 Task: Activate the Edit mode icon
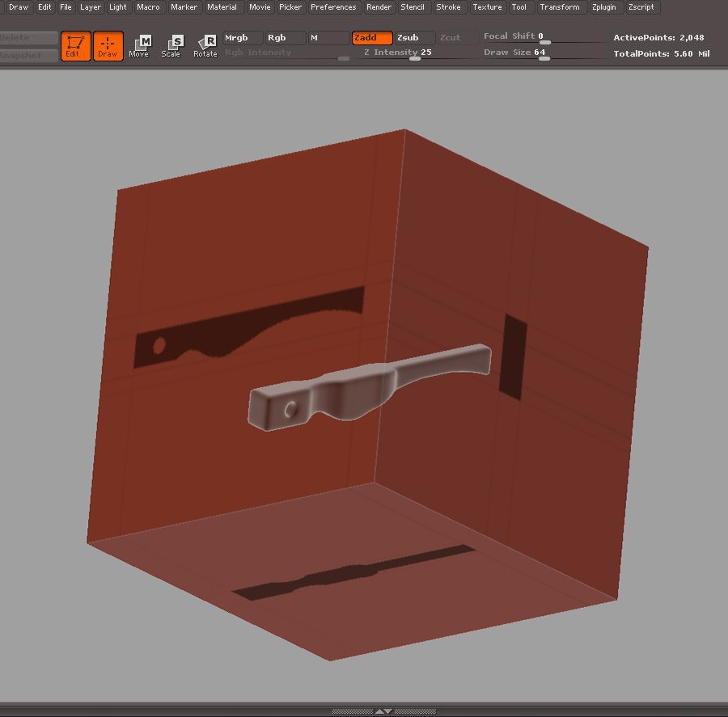[x=75, y=46]
